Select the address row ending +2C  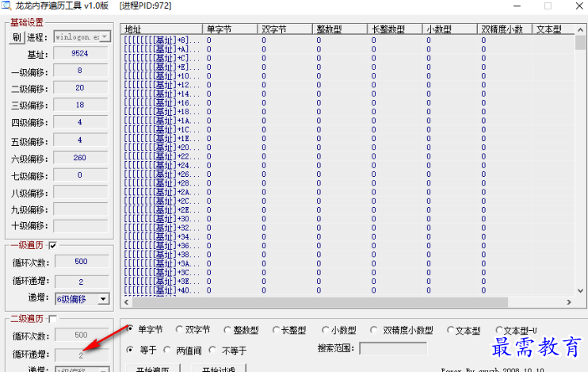[162, 201]
